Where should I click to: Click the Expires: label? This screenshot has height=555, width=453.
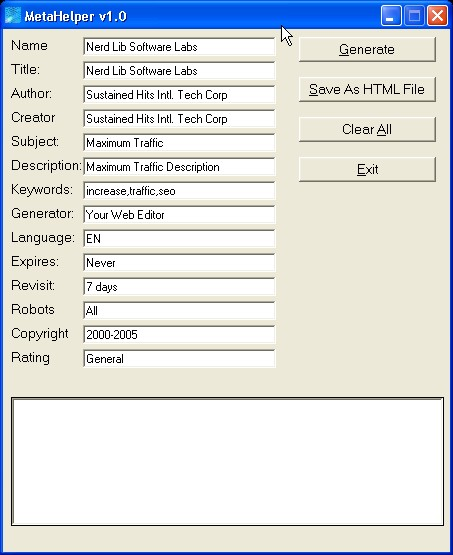(35, 262)
